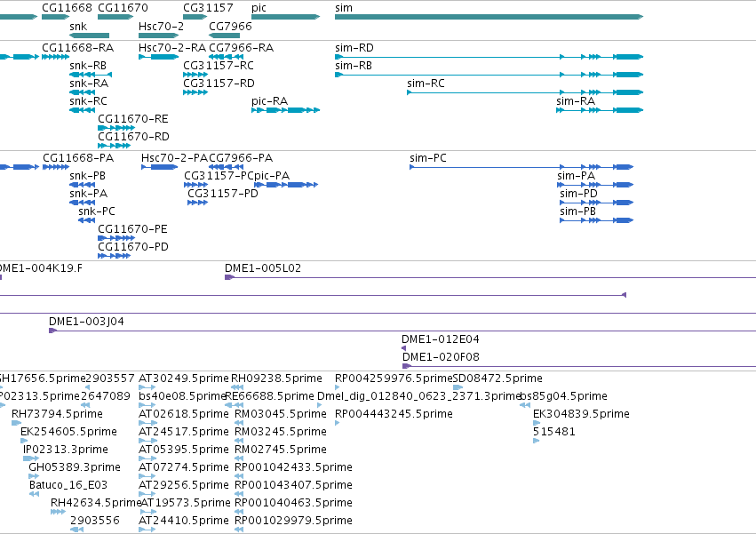Select the sim-RA transcript label
The height and width of the screenshot is (534, 756).
576,101
